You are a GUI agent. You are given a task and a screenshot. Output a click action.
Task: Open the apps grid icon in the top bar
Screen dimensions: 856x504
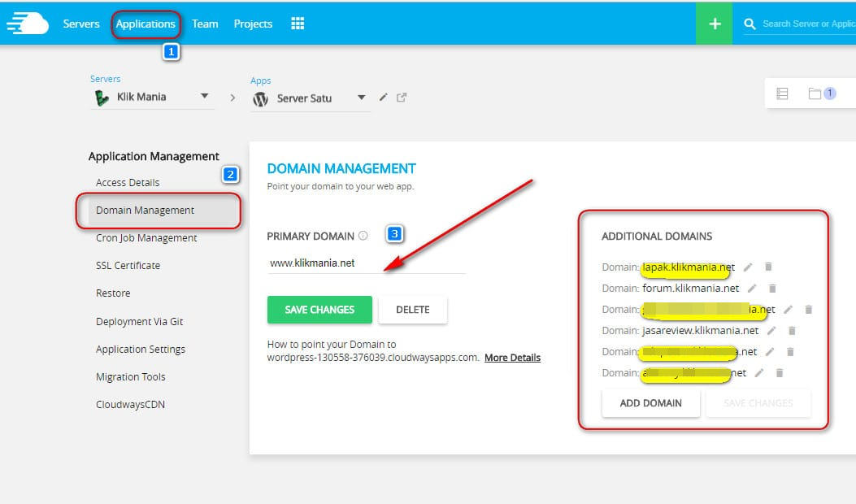coord(298,24)
